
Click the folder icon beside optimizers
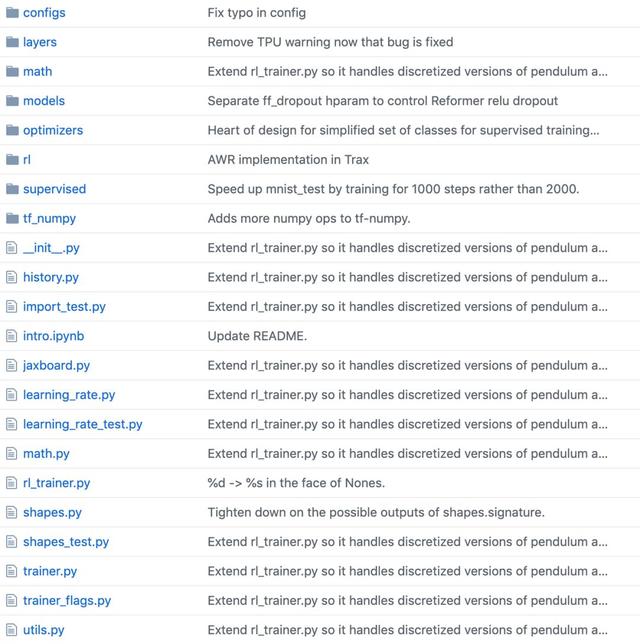pyautogui.click(x=13, y=130)
